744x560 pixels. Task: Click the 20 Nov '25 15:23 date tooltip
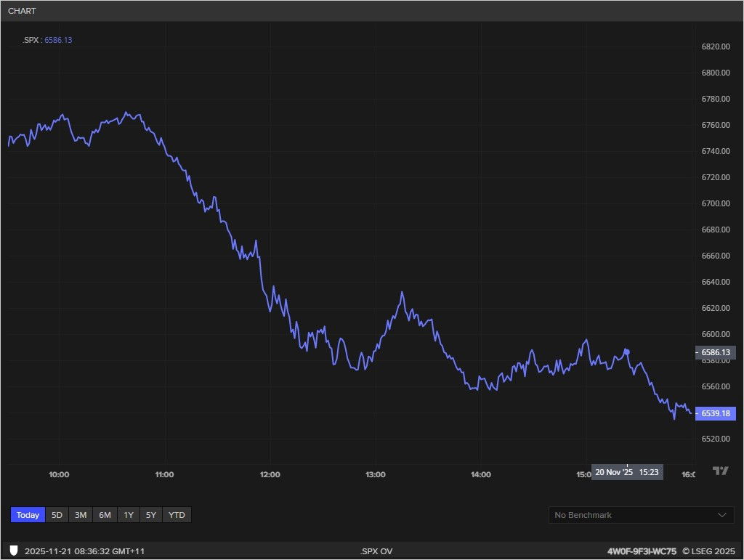coord(628,472)
